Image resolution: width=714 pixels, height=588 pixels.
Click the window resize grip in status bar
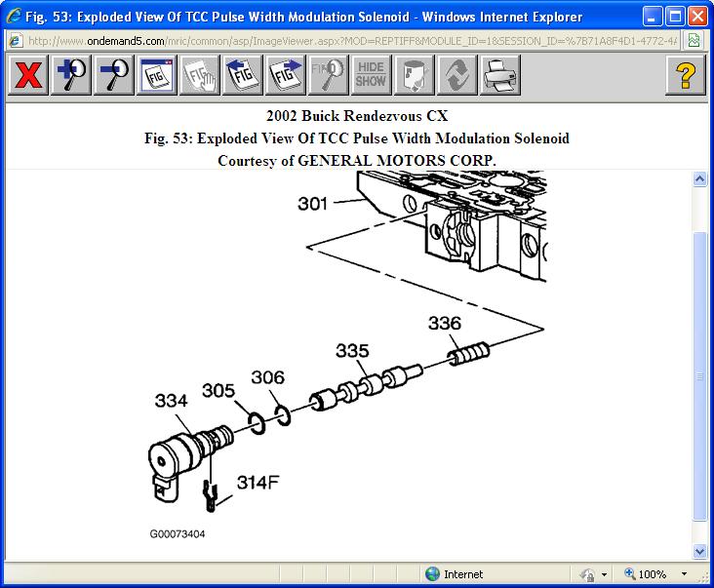click(703, 577)
